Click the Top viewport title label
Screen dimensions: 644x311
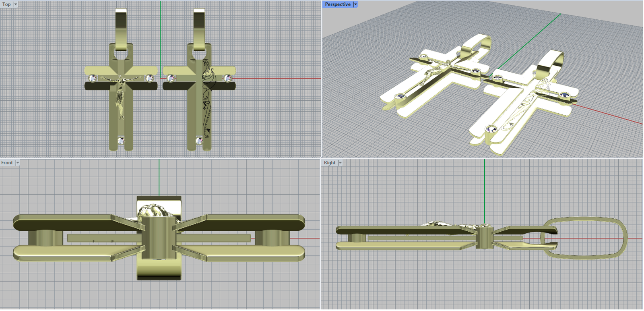pyautogui.click(x=6, y=4)
